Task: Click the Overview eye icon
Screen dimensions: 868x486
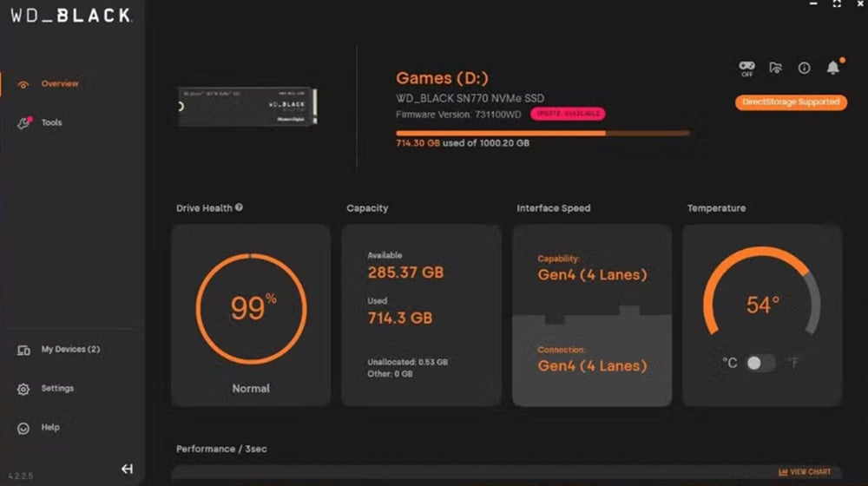Action: click(23, 85)
